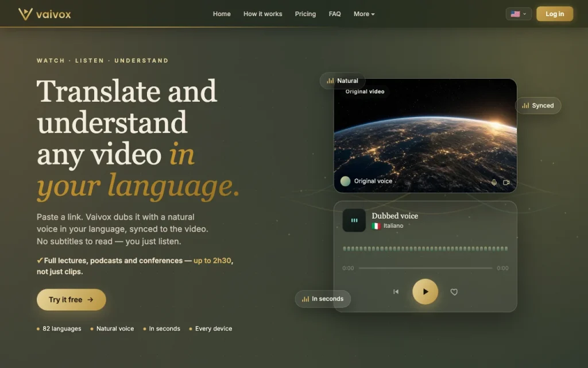This screenshot has height=368, width=588.
Task: Click the Dubbed voice title
Action: point(394,216)
